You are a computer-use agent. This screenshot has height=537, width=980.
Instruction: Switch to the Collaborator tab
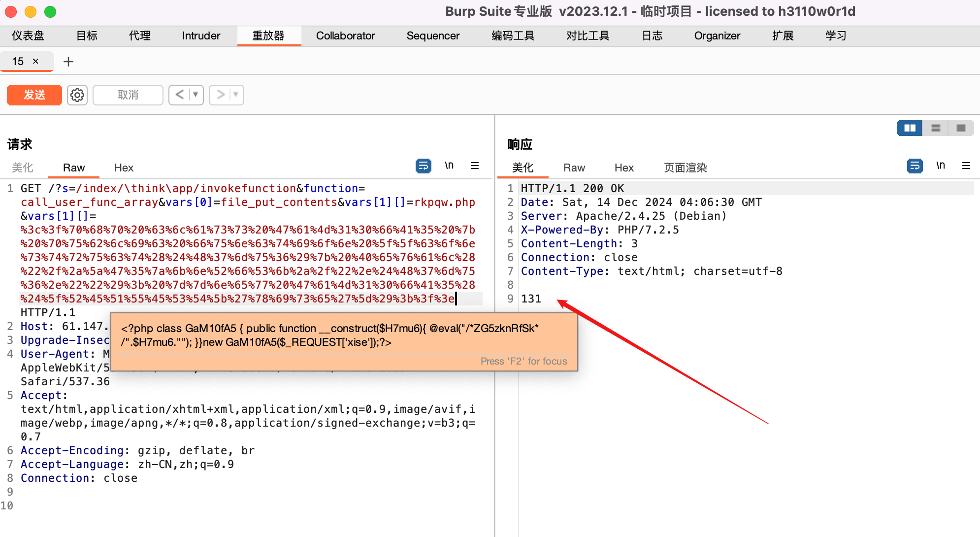(x=345, y=35)
